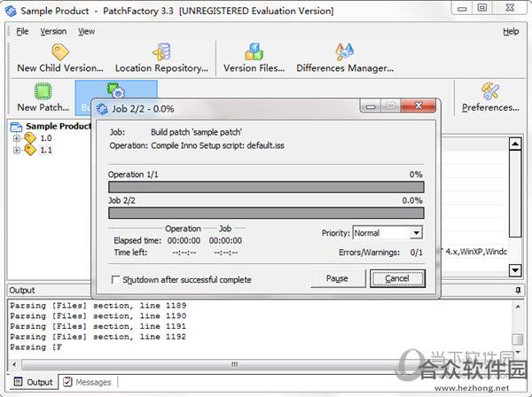
Task: Enable Shutdown after successful complete checkbox
Action: (x=115, y=280)
